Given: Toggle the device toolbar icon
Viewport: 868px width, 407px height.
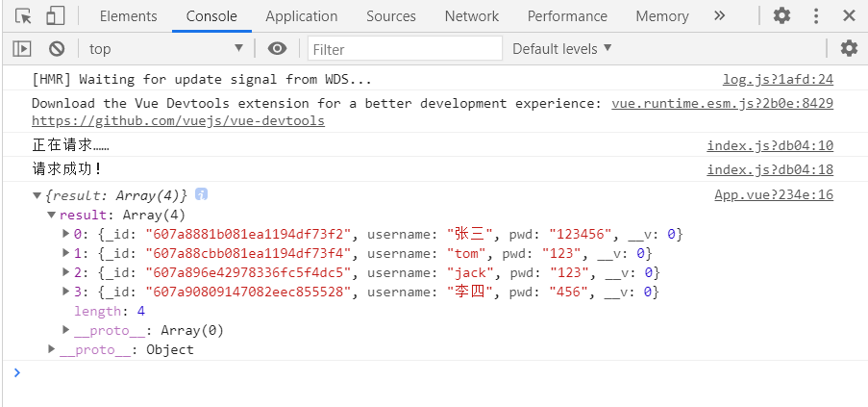Looking at the screenshot, I should point(56,16).
